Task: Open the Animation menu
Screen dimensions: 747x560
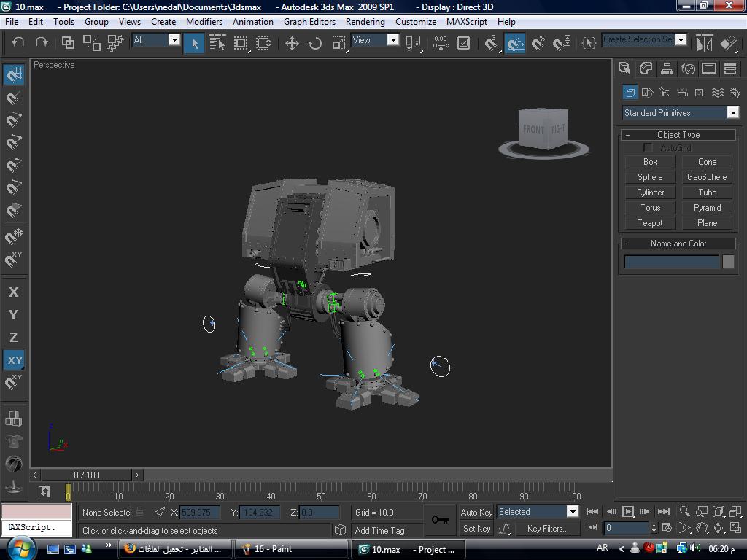Action: point(253,21)
